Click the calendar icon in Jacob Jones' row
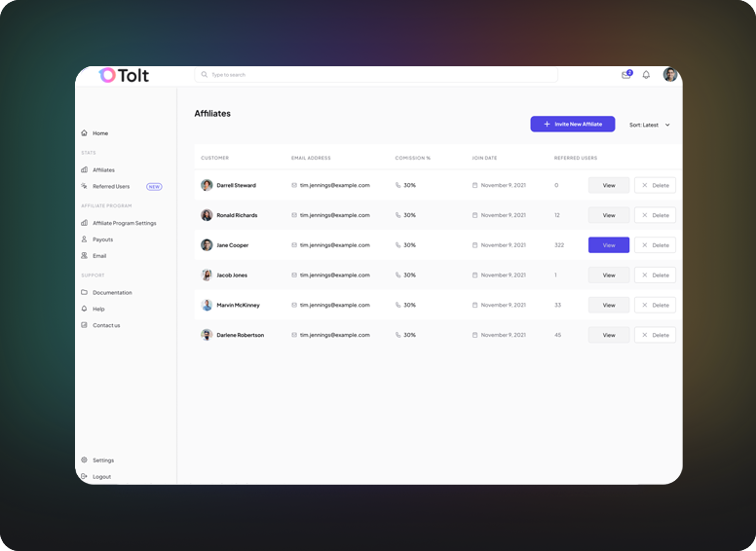This screenshot has width=756, height=551. (x=474, y=275)
